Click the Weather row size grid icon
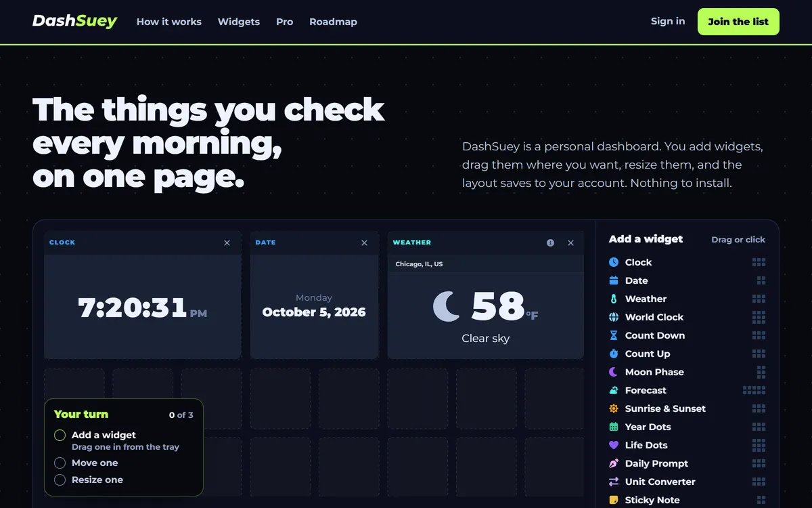 (759, 299)
